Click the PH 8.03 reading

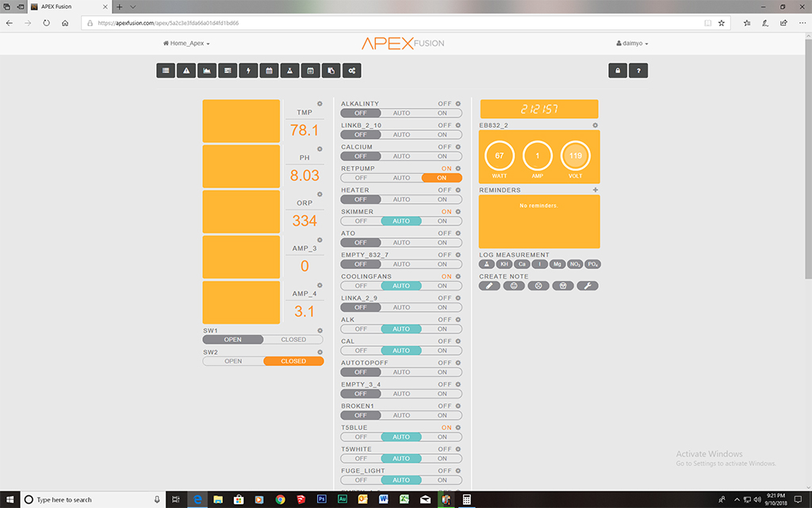[x=304, y=175]
